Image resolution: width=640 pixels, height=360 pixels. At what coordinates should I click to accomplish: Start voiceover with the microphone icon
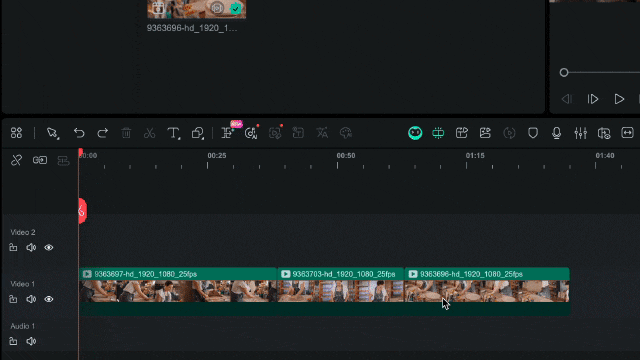pyautogui.click(x=556, y=133)
